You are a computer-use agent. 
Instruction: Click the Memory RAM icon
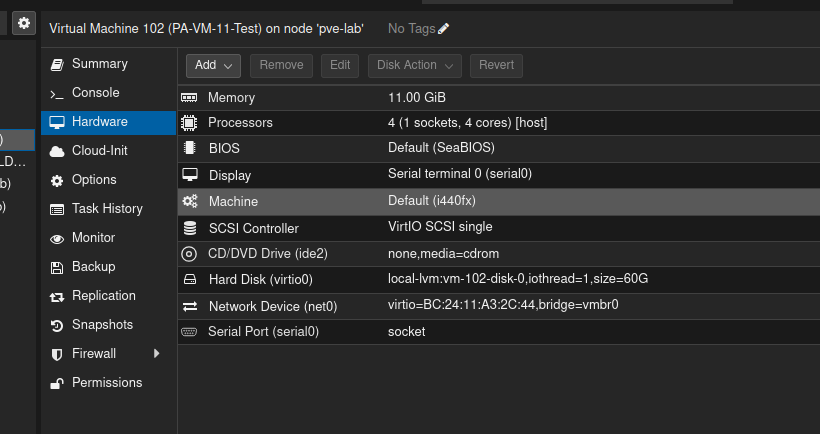pos(189,98)
